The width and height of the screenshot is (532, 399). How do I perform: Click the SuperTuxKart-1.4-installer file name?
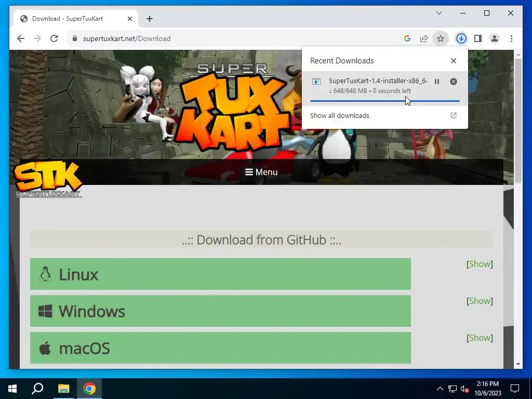(x=378, y=81)
